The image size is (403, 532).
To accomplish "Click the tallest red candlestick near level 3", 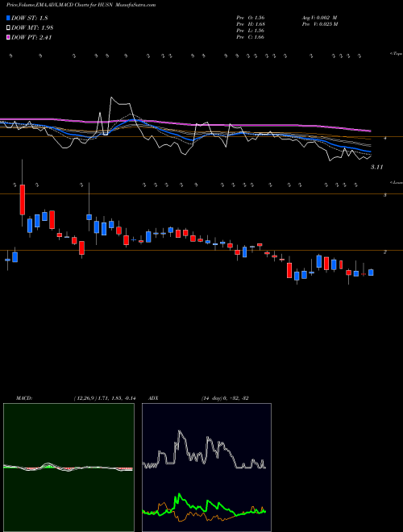I will [23, 200].
